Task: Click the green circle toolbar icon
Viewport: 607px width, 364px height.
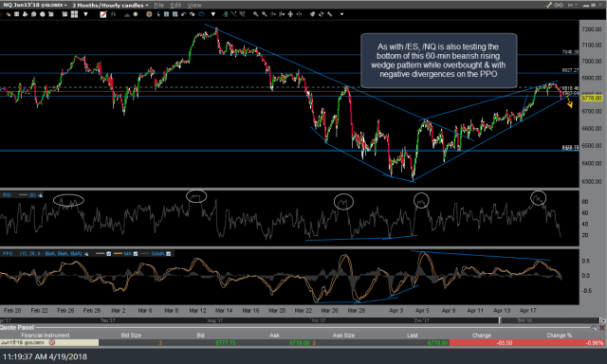Action: point(136,14)
